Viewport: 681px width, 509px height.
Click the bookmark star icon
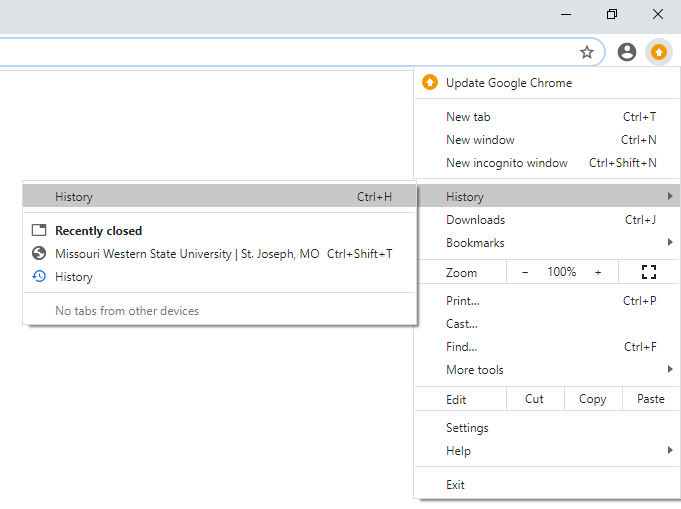(587, 52)
